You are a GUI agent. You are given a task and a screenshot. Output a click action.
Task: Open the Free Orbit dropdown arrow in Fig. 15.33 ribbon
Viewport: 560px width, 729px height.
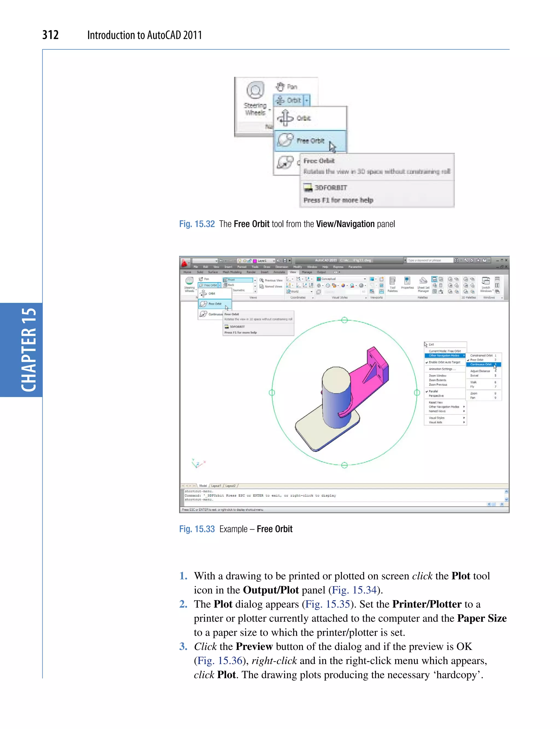pos(220,285)
